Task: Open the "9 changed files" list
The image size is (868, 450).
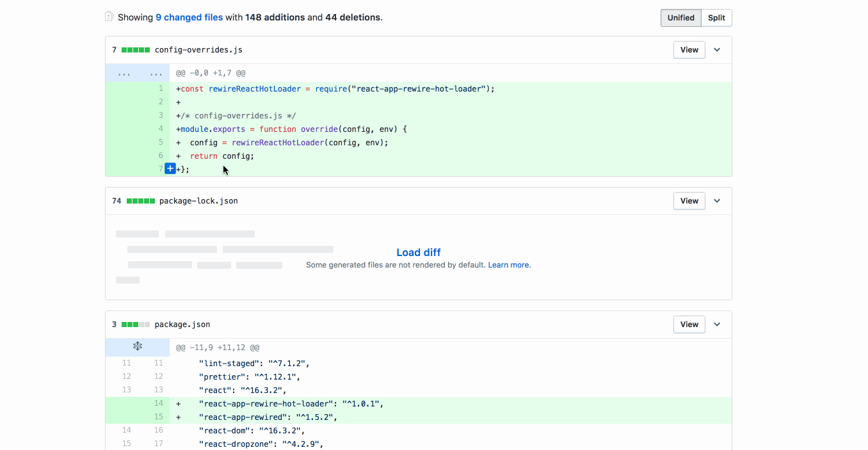Action: coord(189,17)
